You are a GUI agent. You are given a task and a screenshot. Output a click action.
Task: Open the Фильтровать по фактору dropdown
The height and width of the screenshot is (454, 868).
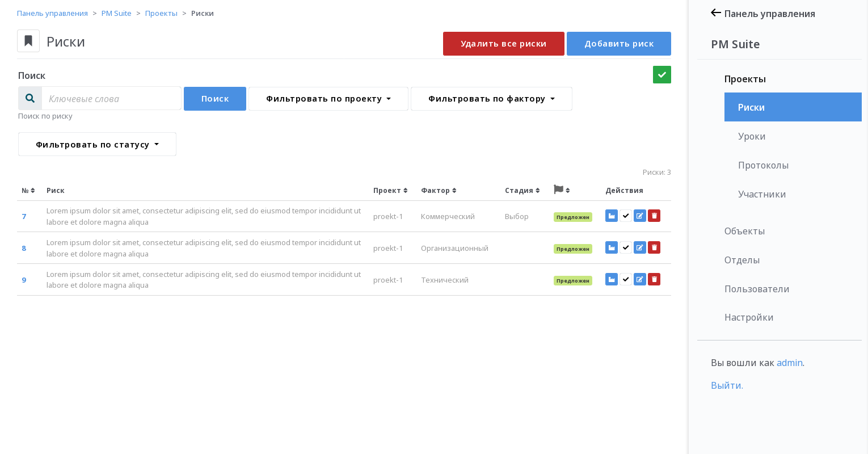coord(491,99)
